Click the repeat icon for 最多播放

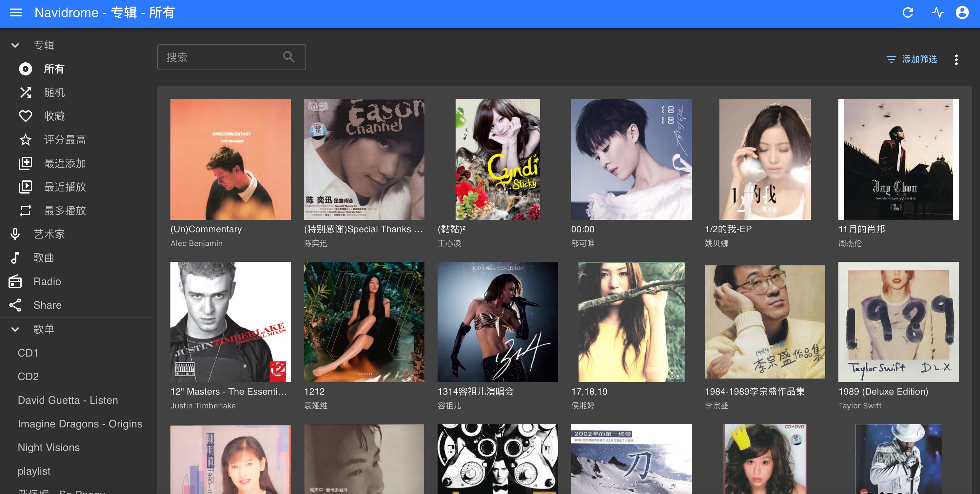[x=26, y=211]
